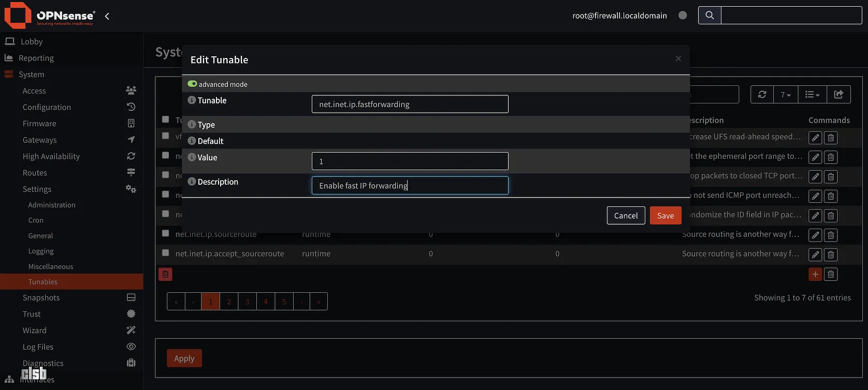868x390 pixels.
Task: Delete the UFS read-ahead tunable row
Action: tap(831, 138)
